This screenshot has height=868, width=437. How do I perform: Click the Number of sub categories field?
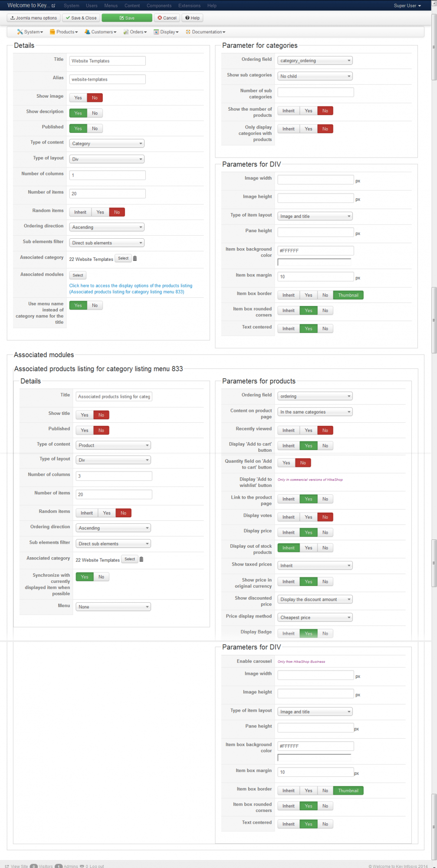315,92
